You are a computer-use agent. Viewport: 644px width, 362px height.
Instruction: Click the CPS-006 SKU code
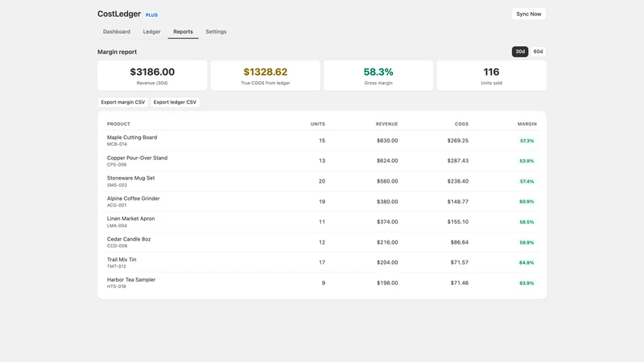point(117,165)
